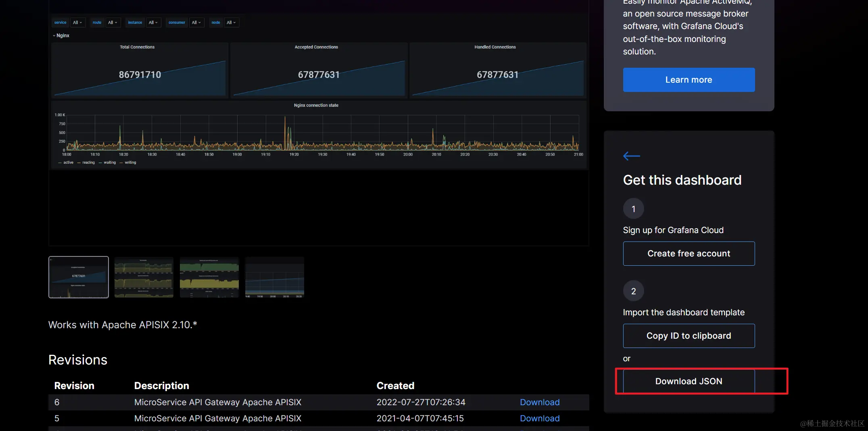Download revision 5 of the dashboard

click(x=540, y=418)
